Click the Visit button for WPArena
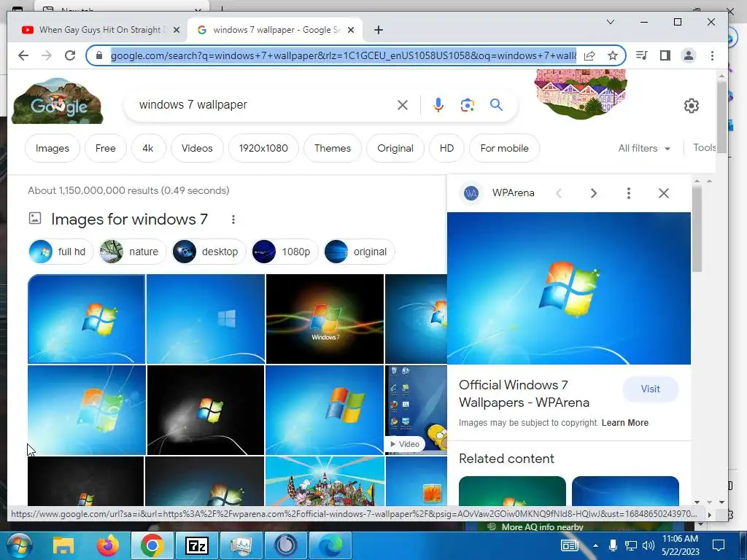This screenshot has height=560, width=747. click(650, 389)
